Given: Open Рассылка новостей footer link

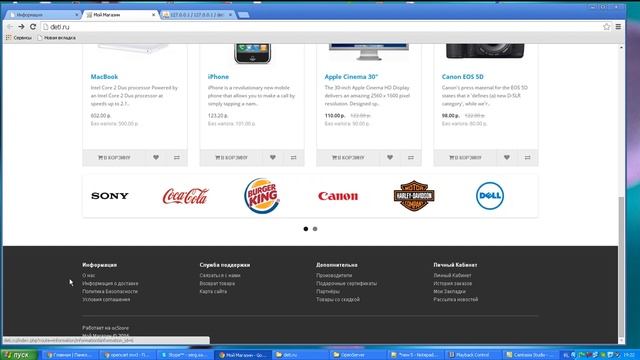Looking at the screenshot, I should [x=456, y=300].
